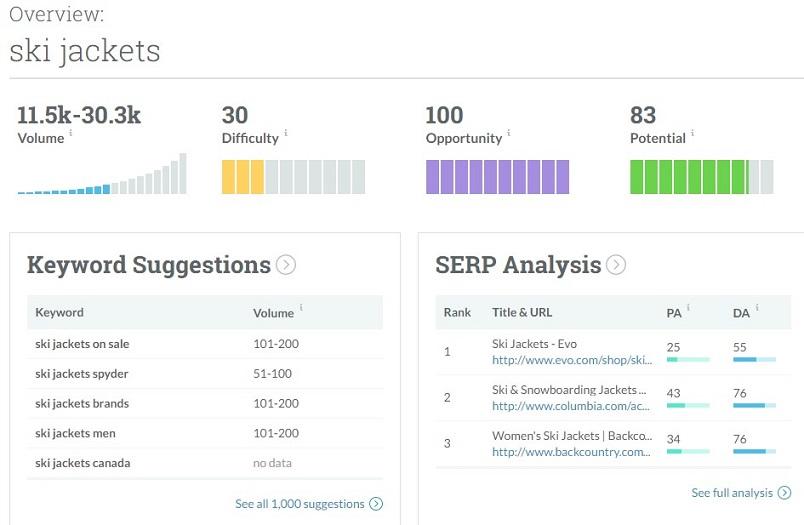Click the purple Opportunity score bar

click(497, 177)
